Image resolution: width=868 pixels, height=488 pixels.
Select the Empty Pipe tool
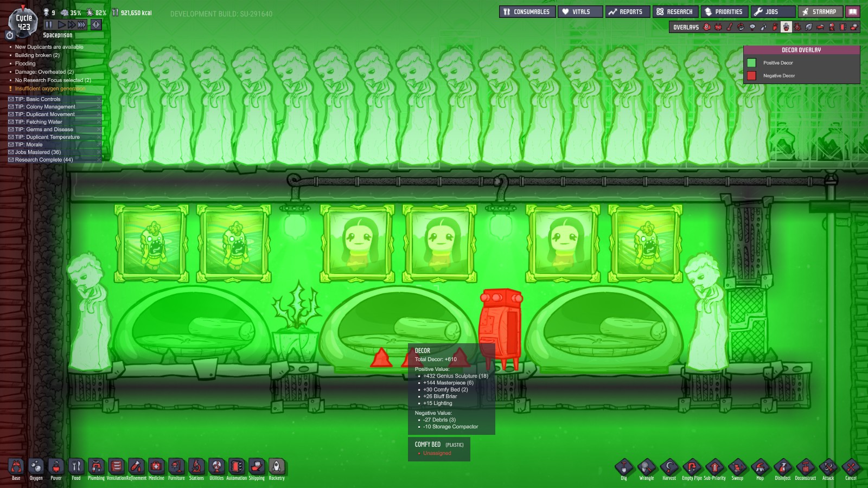point(692,467)
